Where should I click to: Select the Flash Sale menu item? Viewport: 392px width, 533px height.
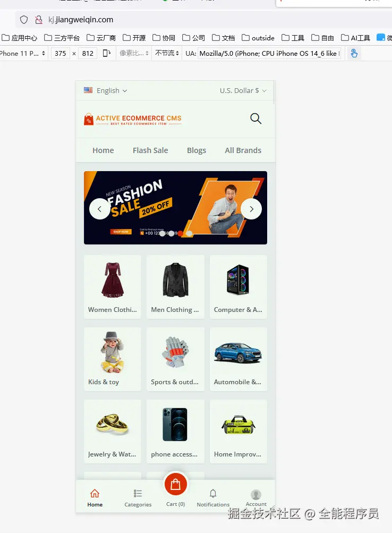tap(150, 150)
